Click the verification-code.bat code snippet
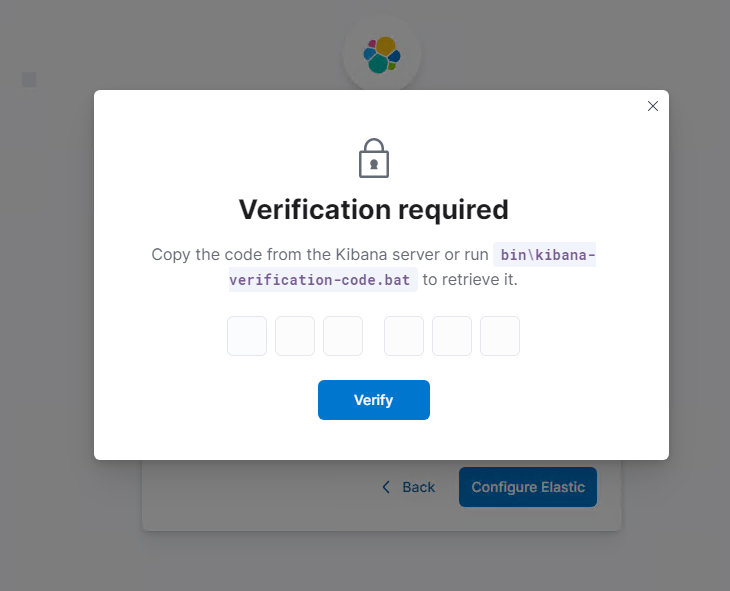 pos(323,280)
